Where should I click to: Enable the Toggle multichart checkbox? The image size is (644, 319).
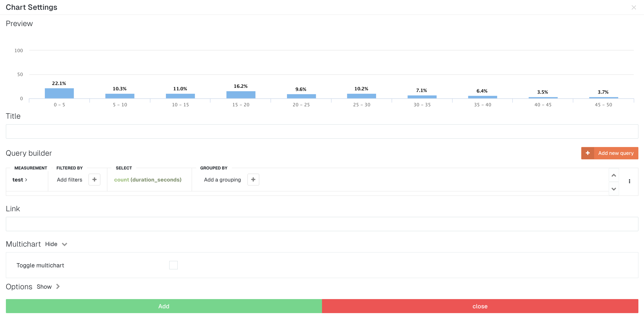coord(173,265)
